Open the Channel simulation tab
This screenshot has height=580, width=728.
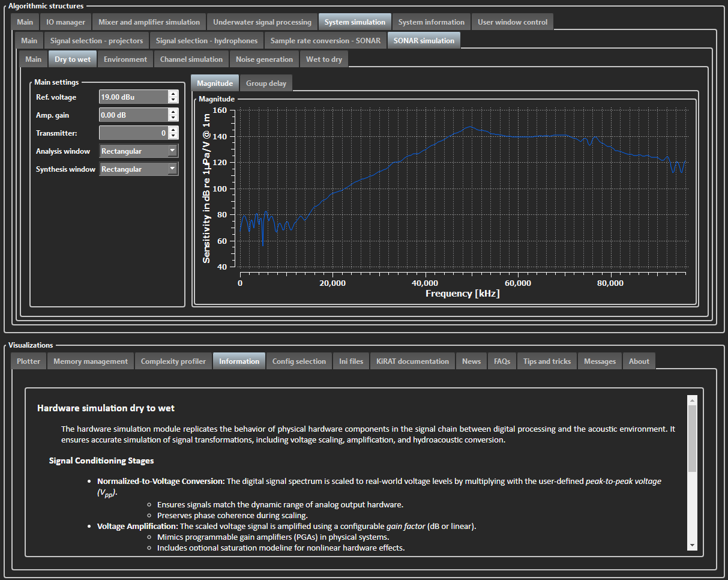click(191, 59)
